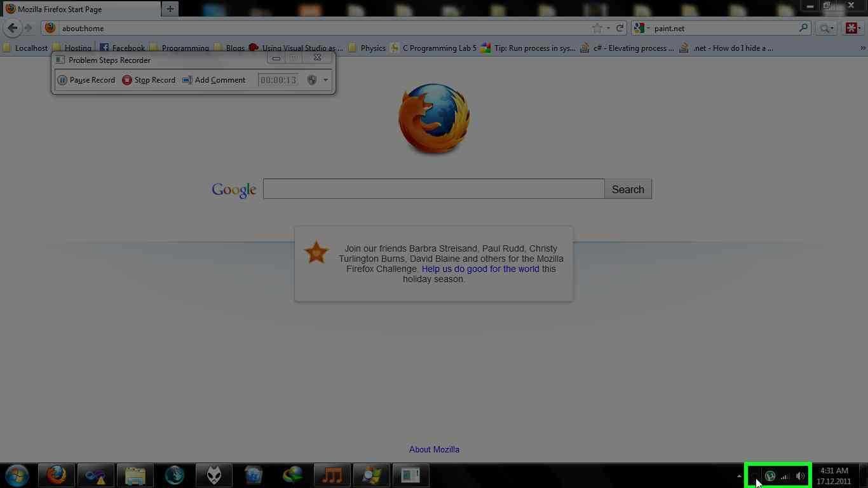
Task: Click the orange star snippet icon
Action: (316, 253)
